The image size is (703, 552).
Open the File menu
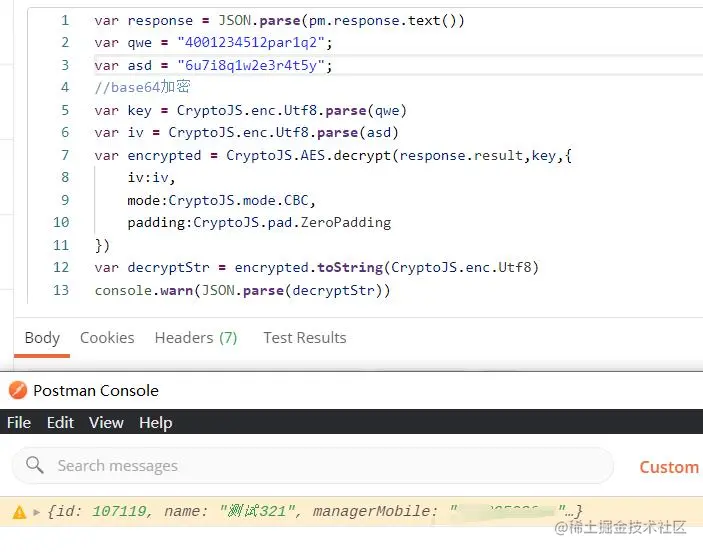(x=19, y=422)
